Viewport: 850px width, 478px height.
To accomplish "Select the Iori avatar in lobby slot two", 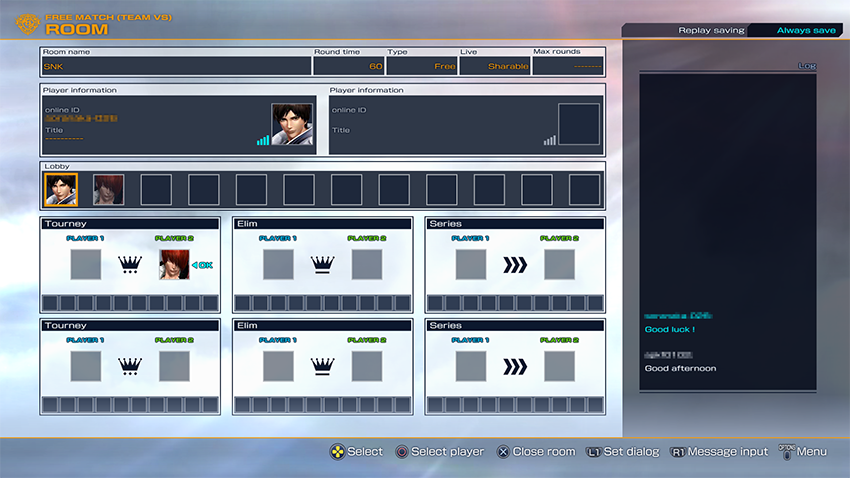I will click(x=108, y=190).
